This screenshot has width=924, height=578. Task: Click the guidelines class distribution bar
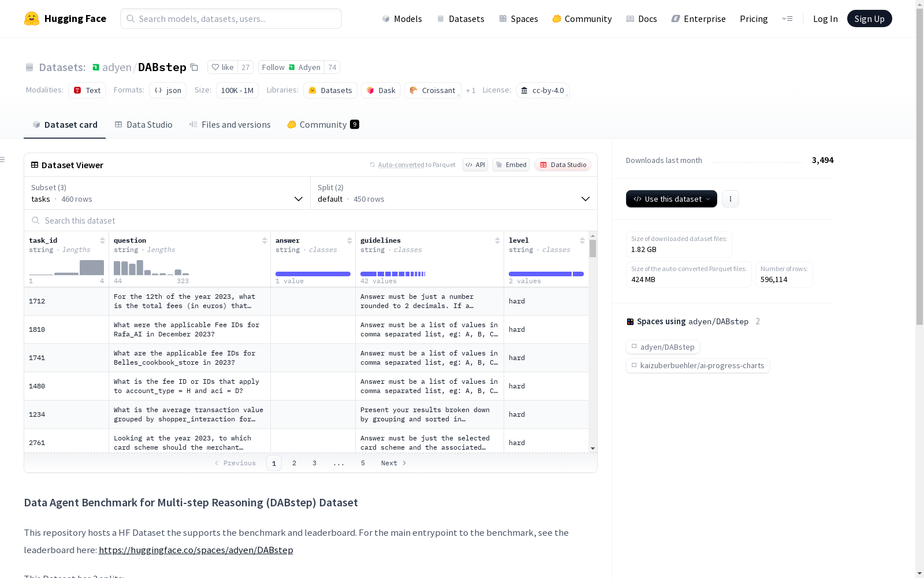(x=393, y=274)
